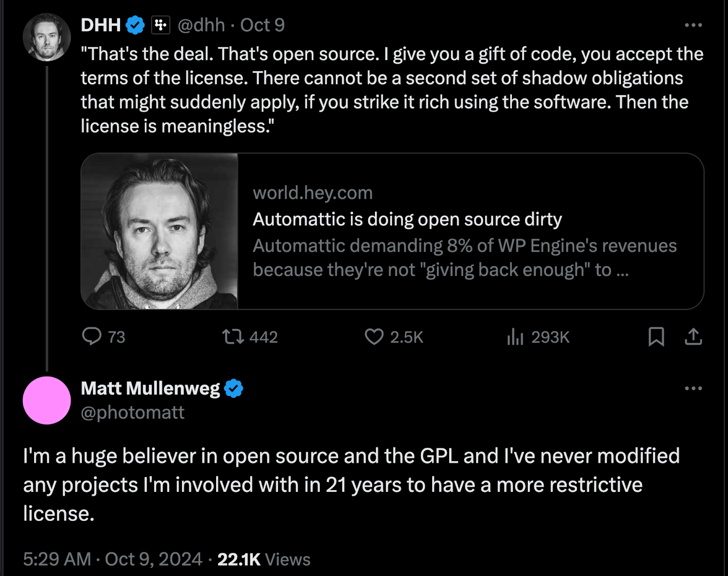Open the @dhh handle link
This screenshot has height=576, width=728.
(201, 25)
